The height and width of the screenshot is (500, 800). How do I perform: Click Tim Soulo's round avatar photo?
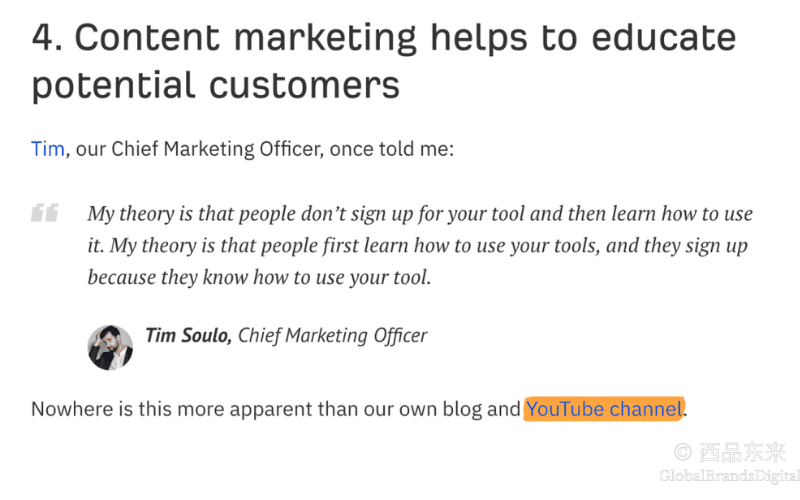coord(110,347)
